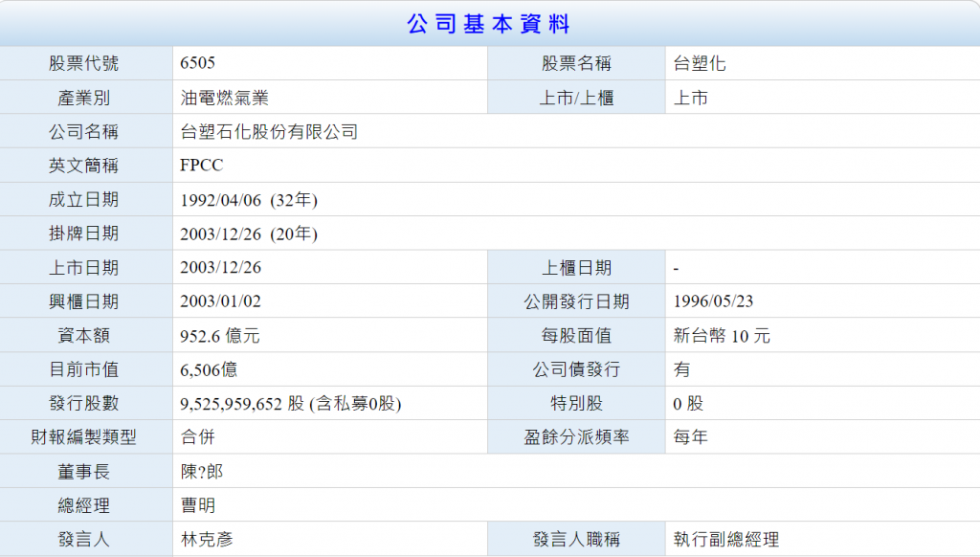Click the issued shares count 9,525,959,652
Image resolution: width=980 pixels, height=557 pixels.
pyautogui.click(x=231, y=404)
